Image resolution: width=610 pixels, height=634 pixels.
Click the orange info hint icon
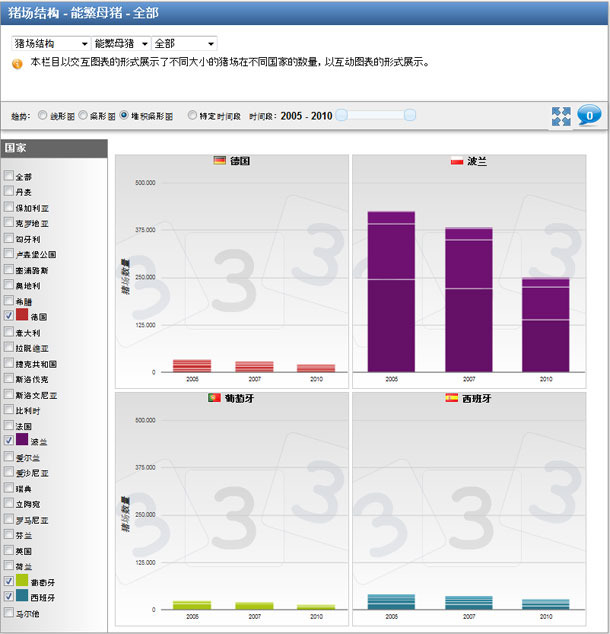(x=17, y=63)
